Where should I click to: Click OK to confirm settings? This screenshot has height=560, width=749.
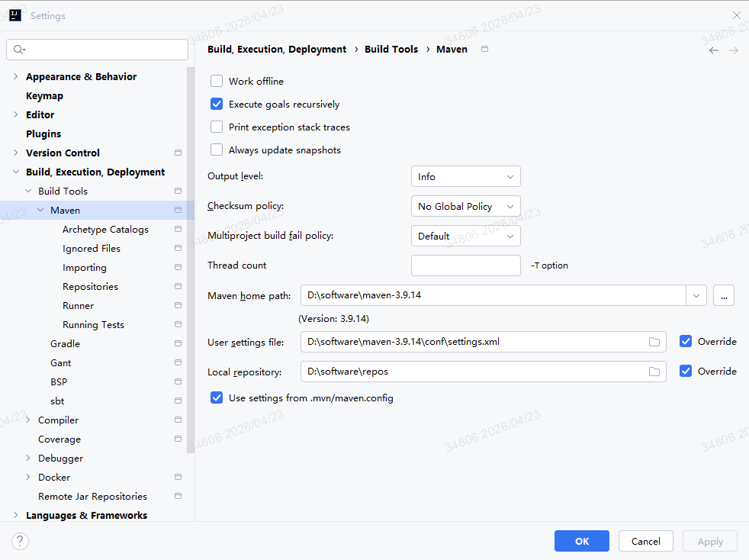(582, 542)
